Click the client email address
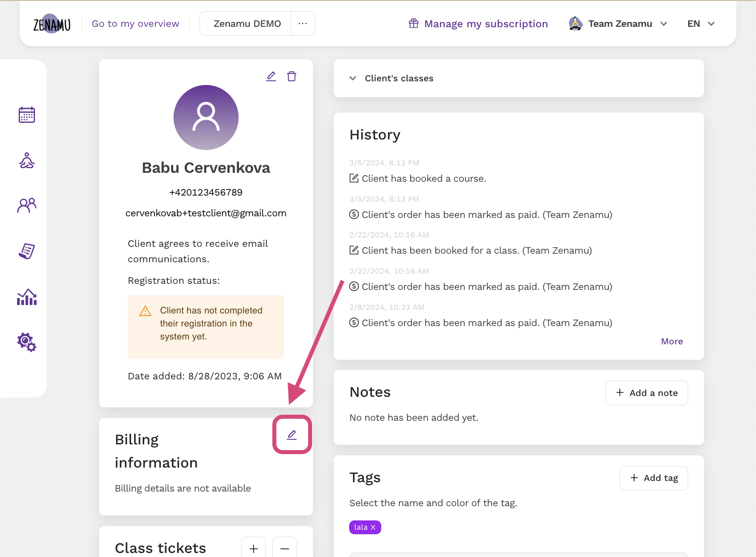 click(x=206, y=213)
